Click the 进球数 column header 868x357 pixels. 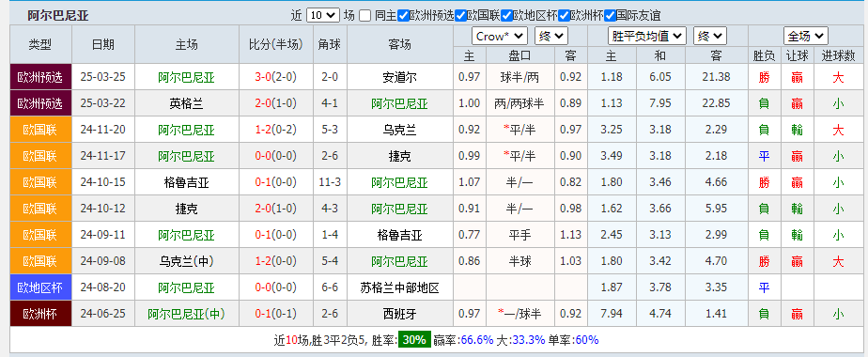click(838, 56)
